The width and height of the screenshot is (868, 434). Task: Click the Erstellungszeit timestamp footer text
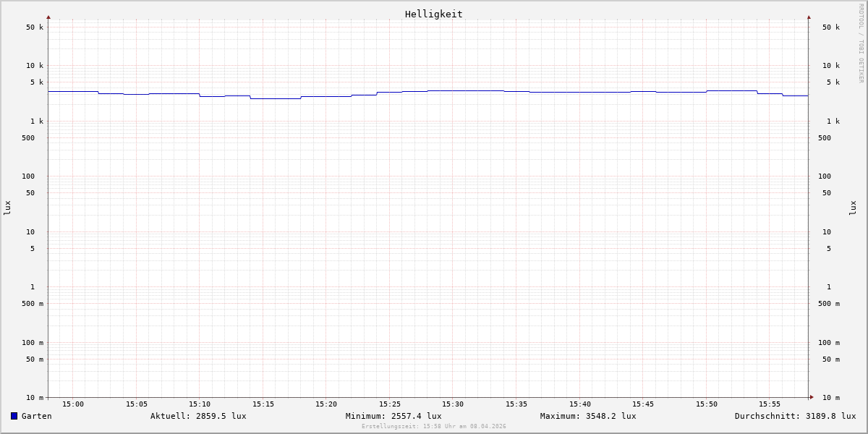click(x=434, y=426)
